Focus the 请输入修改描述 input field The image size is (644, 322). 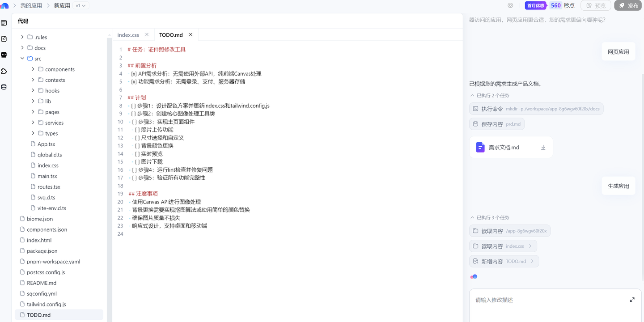click(x=546, y=300)
